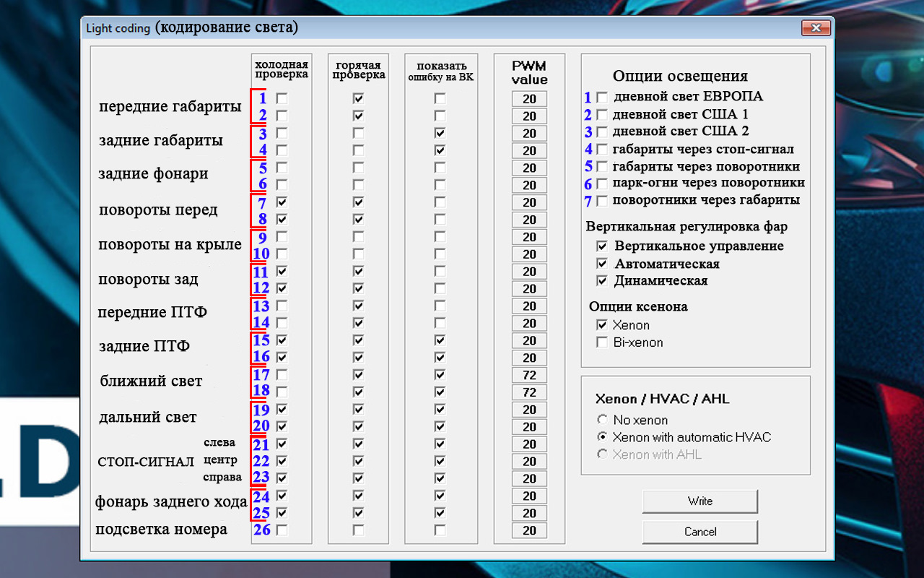The width and height of the screenshot is (924, 578).
Task: Tick the 'дневной свет ЕВРОПА' checkbox
Action: point(601,98)
